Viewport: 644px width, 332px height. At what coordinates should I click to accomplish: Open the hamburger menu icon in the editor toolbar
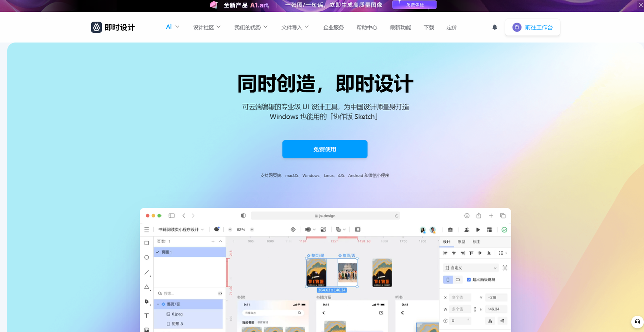(x=146, y=229)
